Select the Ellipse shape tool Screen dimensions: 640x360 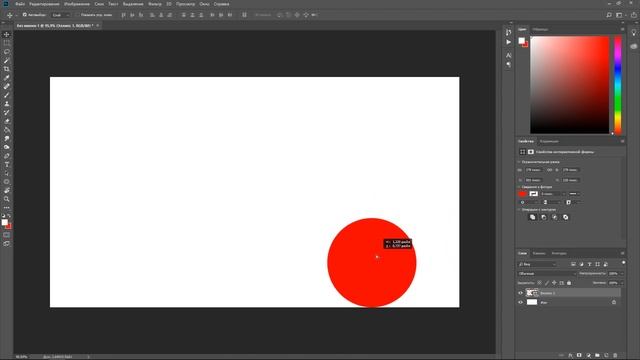click(7, 182)
